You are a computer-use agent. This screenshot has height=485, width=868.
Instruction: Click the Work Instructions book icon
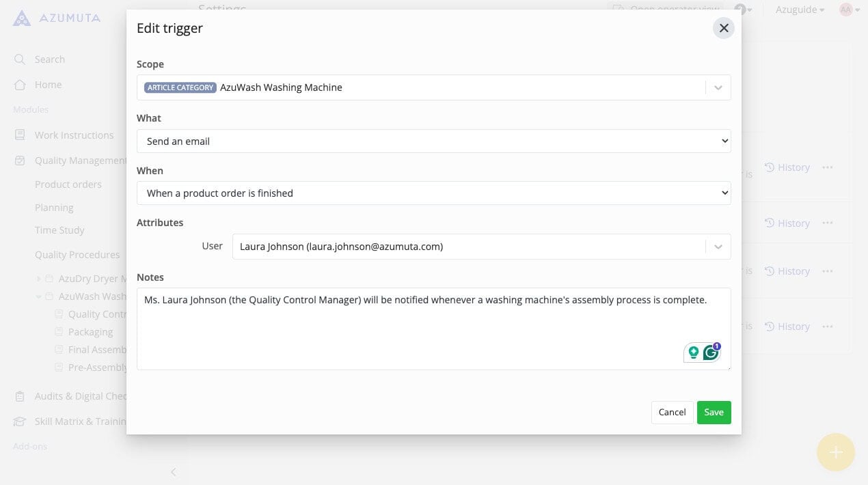[20, 135]
